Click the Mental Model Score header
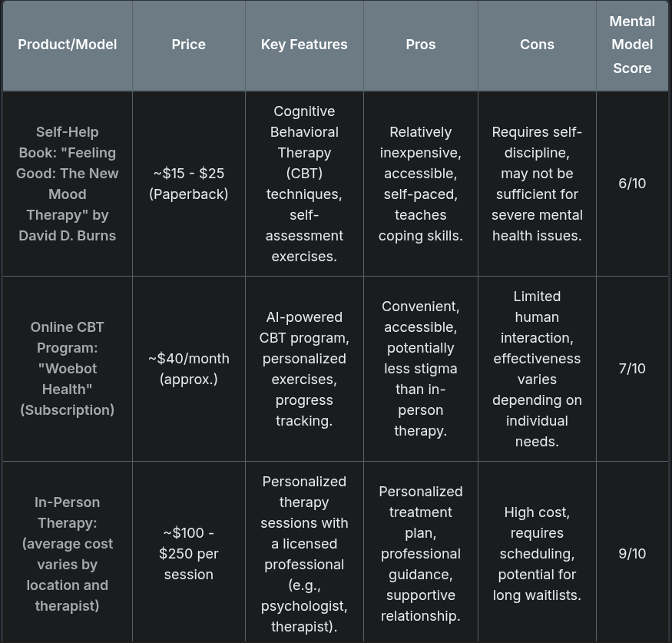The height and width of the screenshot is (643, 672). click(x=632, y=45)
